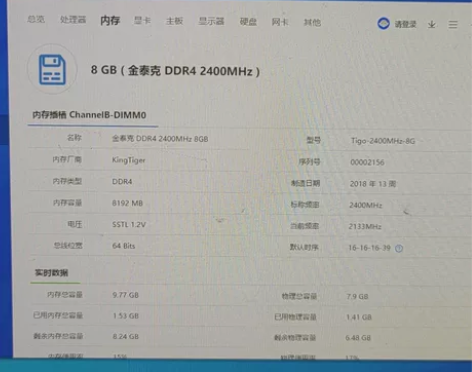
Task: Open the 总览 overview tab
Action: pyautogui.click(x=36, y=19)
